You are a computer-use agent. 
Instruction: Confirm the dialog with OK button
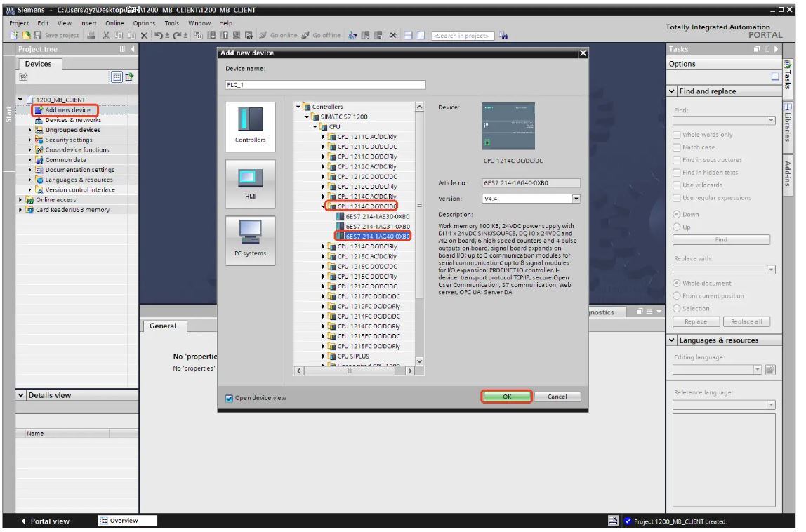coord(506,397)
